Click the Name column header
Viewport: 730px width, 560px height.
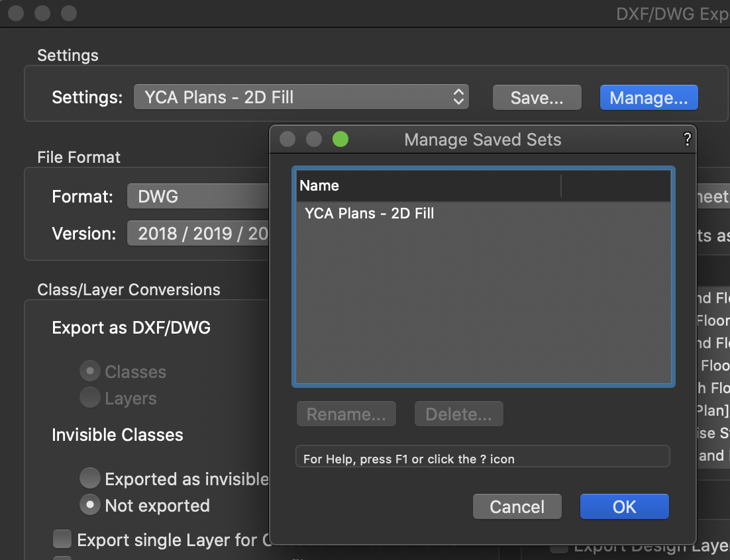[428, 186]
